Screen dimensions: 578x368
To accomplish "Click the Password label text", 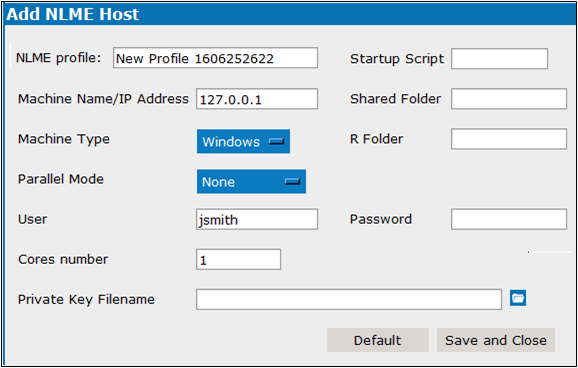I will click(381, 219).
